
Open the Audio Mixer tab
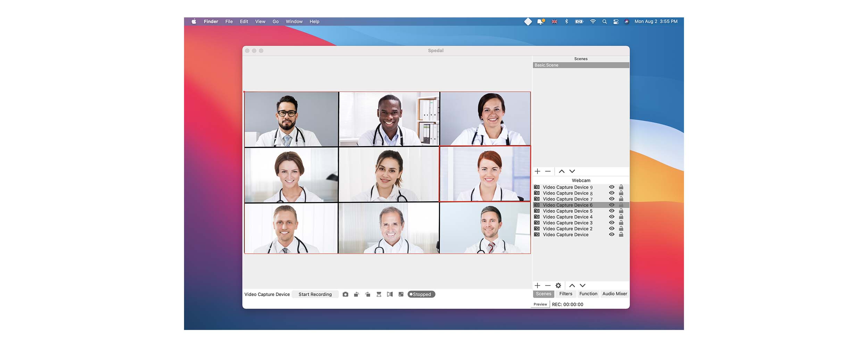click(615, 294)
